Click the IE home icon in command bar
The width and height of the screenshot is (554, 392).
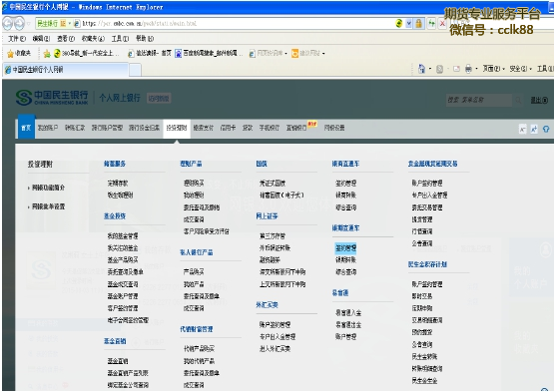(421, 69)
